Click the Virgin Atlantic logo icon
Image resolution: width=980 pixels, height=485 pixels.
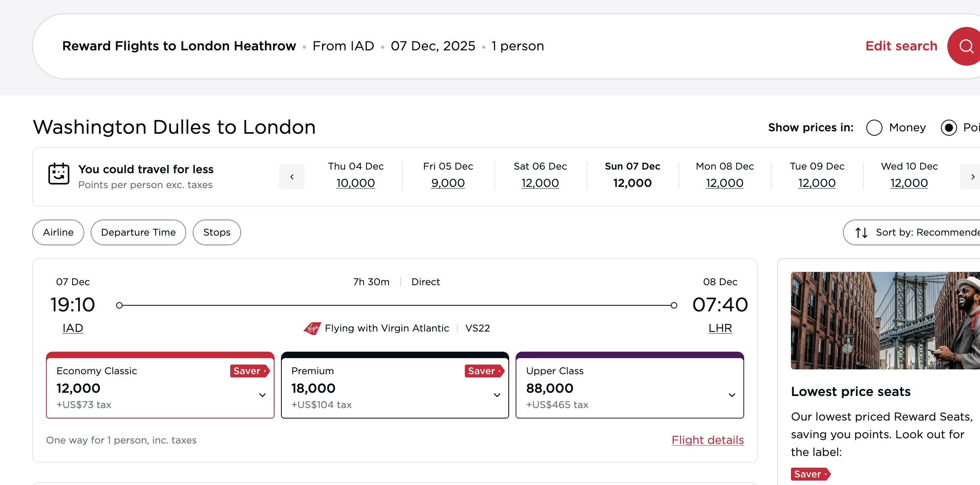point(312,328)
